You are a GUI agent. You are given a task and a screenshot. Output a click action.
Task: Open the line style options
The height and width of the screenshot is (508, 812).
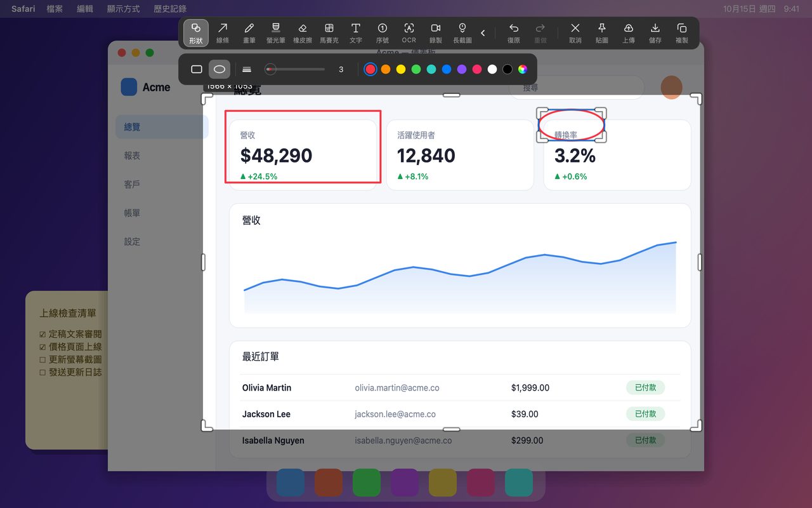[247, 69]
